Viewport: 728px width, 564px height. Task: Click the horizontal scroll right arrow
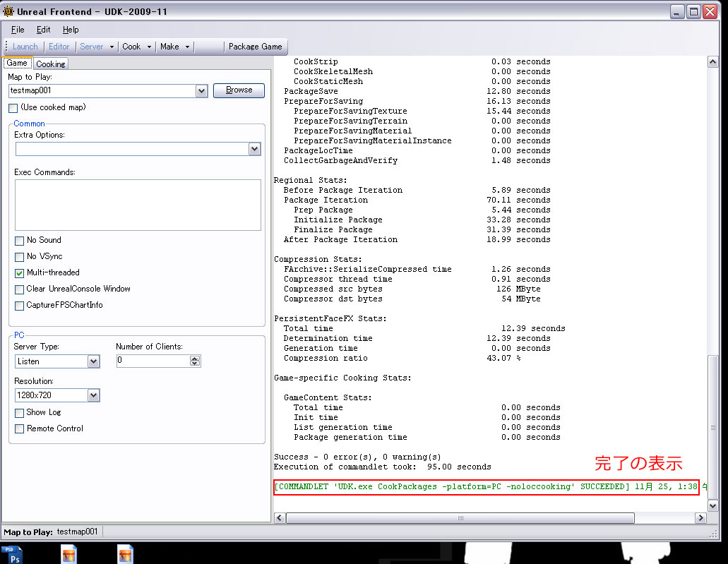[x=700, y=517]
